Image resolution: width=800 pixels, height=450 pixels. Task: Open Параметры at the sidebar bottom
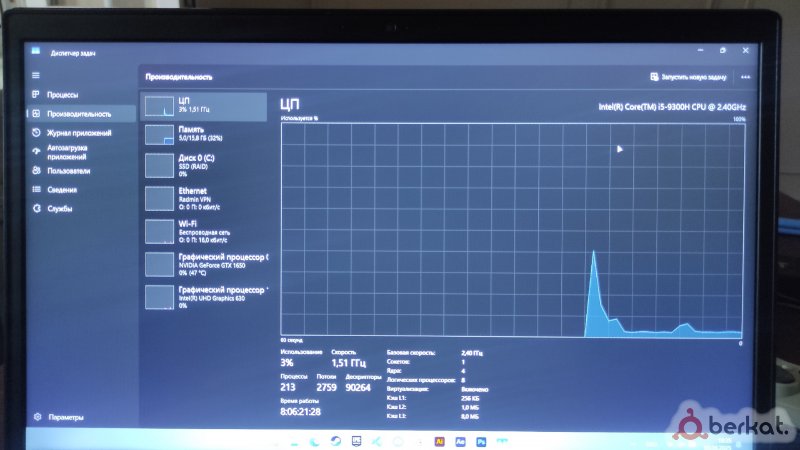click(x=66, y=417)
